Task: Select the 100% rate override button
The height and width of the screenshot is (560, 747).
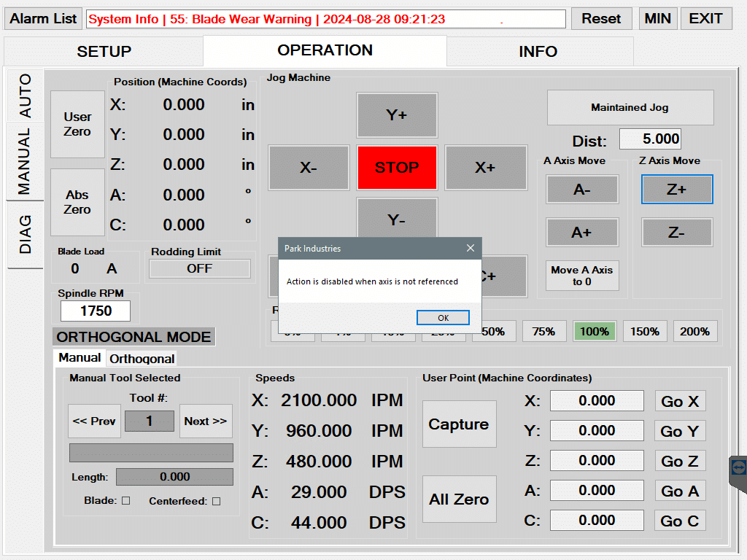Action: pyautogui.click(x=595, y=331)
